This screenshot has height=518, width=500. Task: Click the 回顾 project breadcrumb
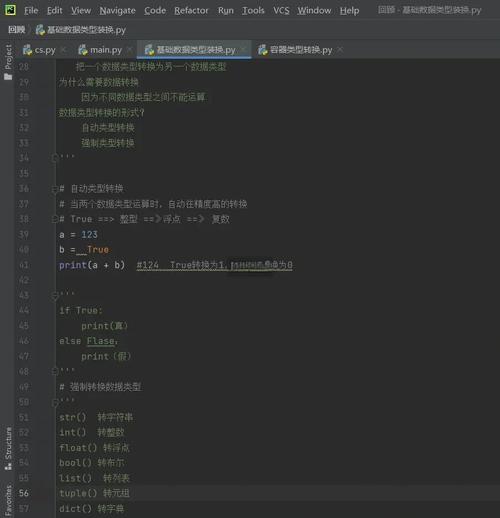pos(17,30)
